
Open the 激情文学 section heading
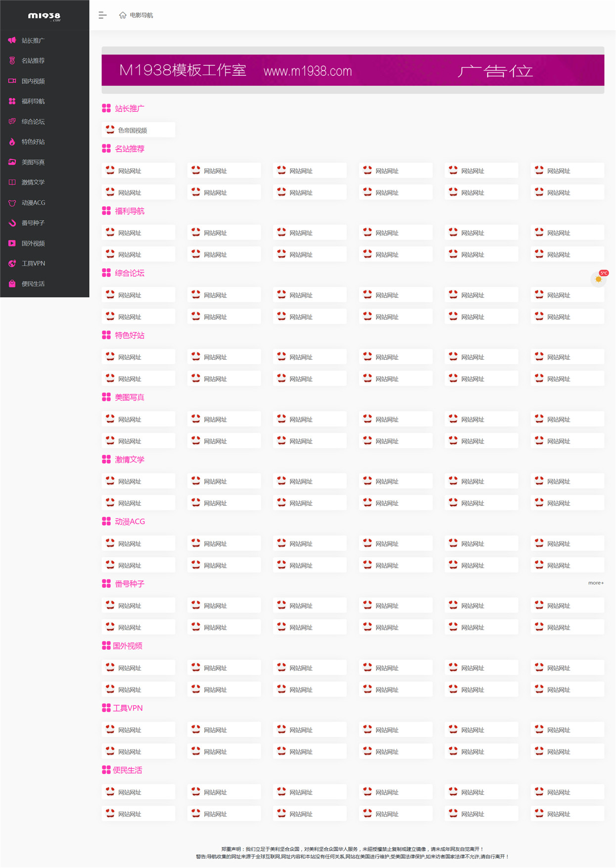130,460
